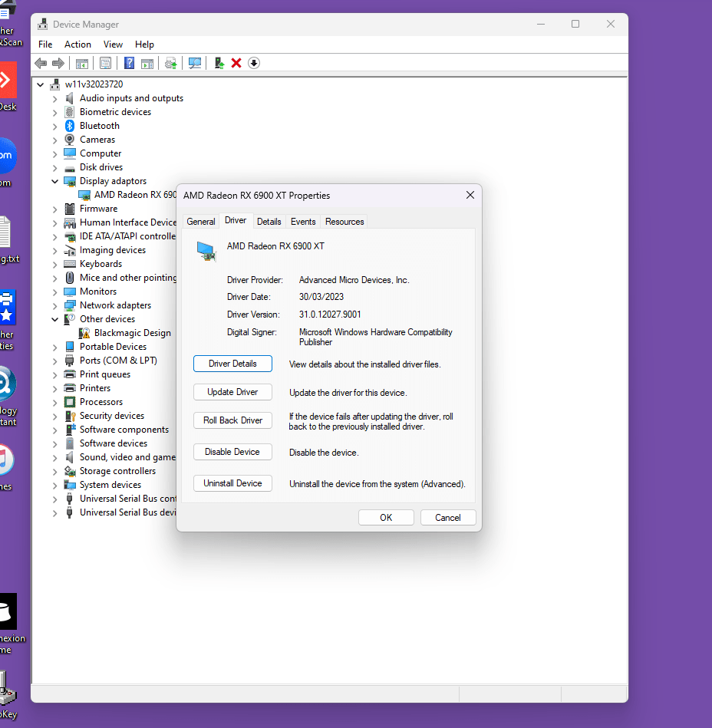The image size is (712, 728).
Task: Select the Bluetooth icon in the device tree
Action: click(70, 126)
